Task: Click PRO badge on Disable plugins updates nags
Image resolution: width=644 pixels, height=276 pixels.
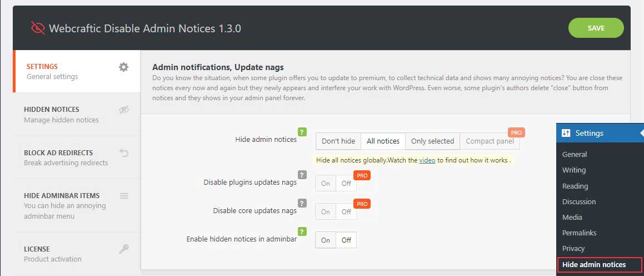Action: tap(362, 175)
